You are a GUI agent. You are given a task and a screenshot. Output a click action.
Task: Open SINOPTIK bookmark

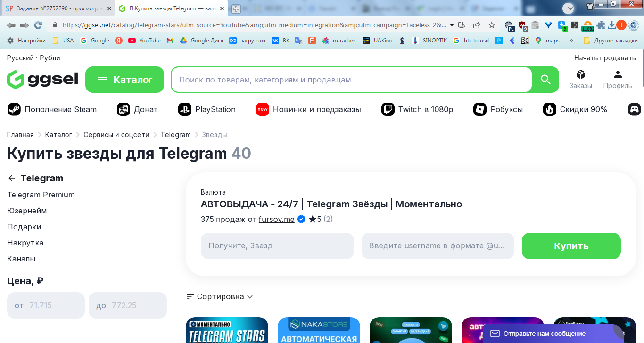429,41
